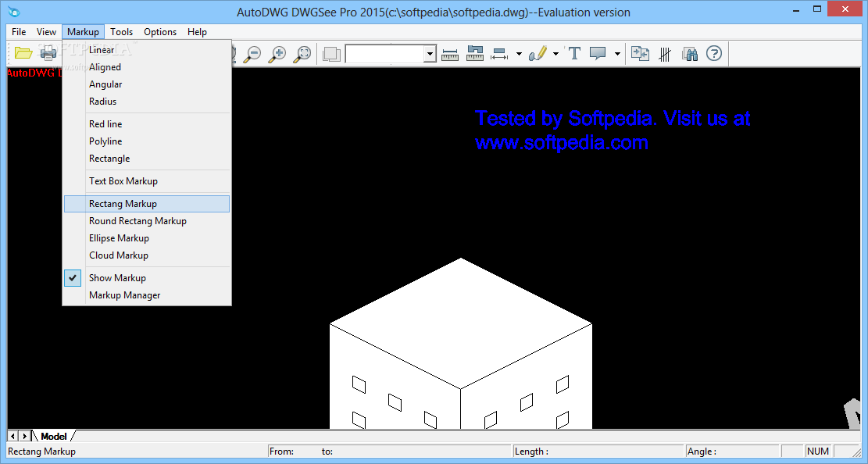Click the NUM indicator in status bar
Screen dimensions: 868x464
[818, 452]
